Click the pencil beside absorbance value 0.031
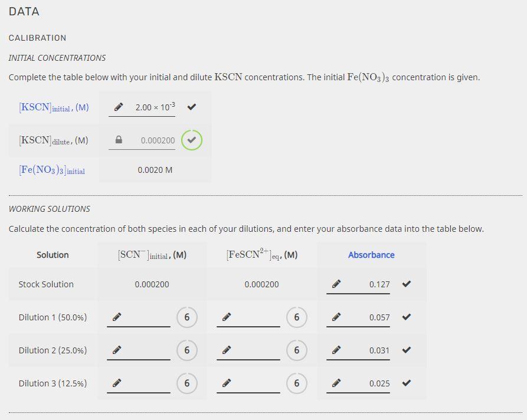 [x=336, y=350]
